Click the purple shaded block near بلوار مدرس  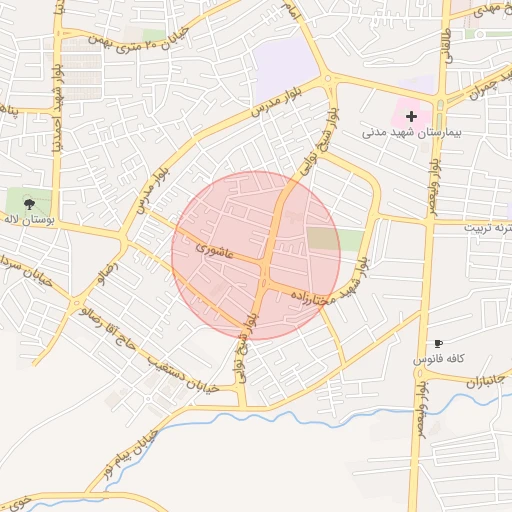tap(285, 69)
